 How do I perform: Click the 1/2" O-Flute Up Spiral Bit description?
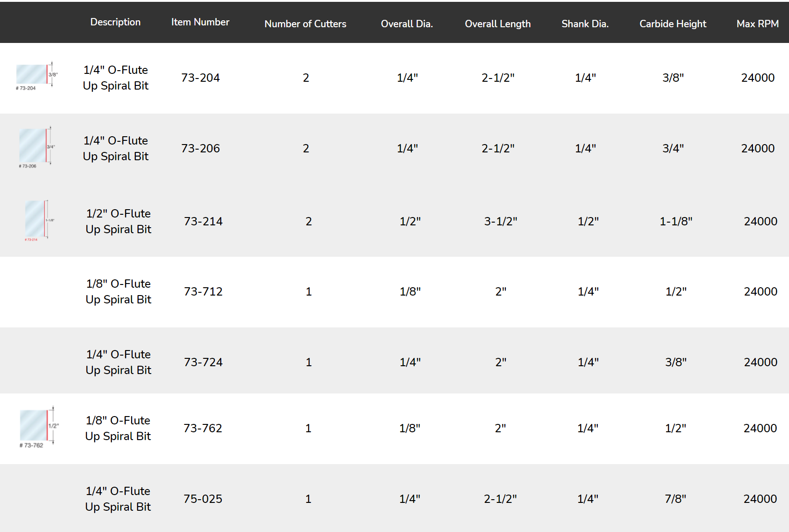118,222
